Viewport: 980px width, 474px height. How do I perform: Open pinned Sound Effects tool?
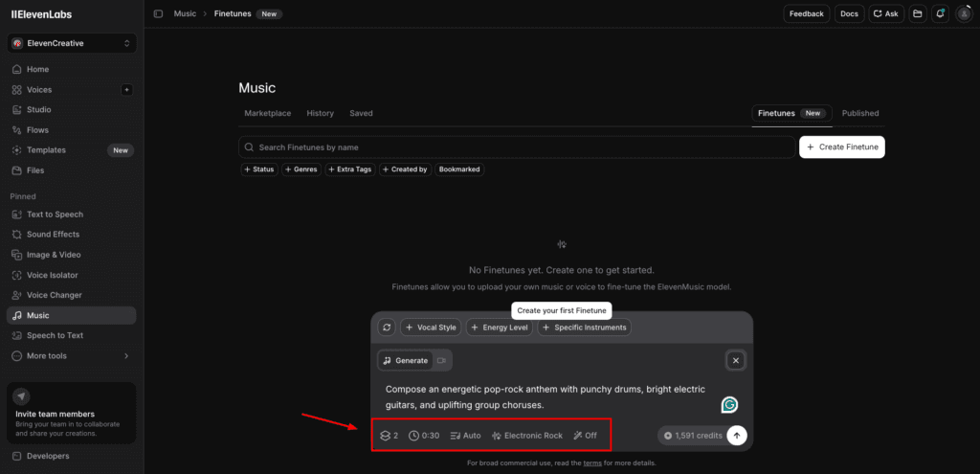coord(71,235)
